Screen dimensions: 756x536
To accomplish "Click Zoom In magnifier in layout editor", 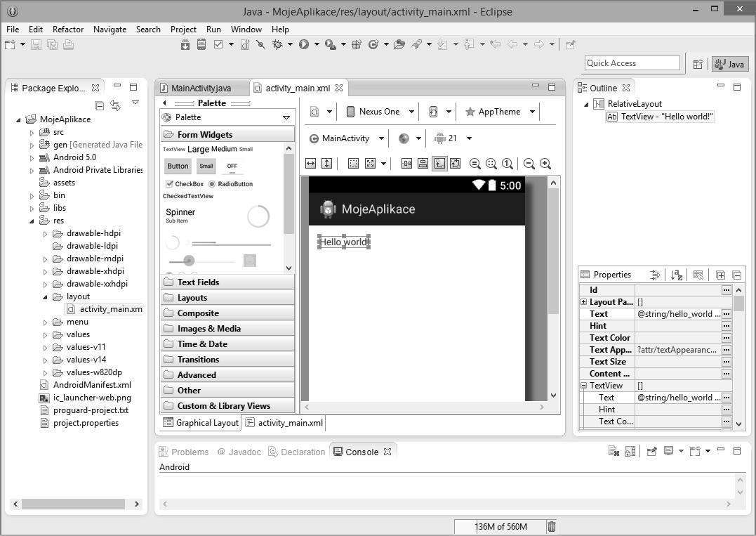I will (545, 164).
